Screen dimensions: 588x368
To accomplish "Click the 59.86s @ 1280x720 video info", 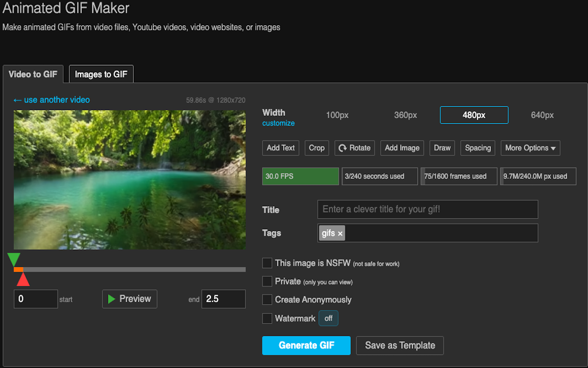I will [x=216, y=100].
